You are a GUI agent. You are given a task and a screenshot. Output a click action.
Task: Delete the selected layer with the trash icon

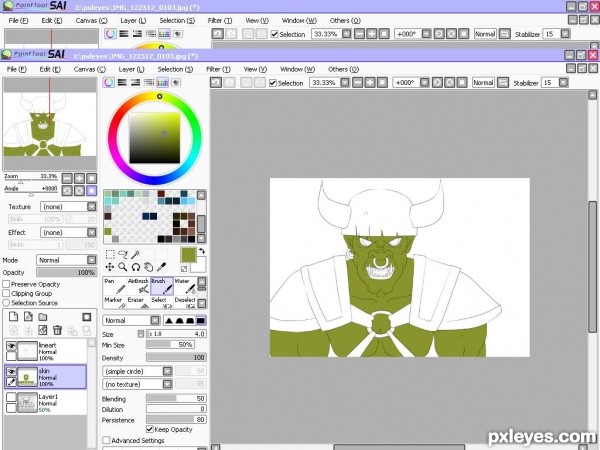coord(57,330)
